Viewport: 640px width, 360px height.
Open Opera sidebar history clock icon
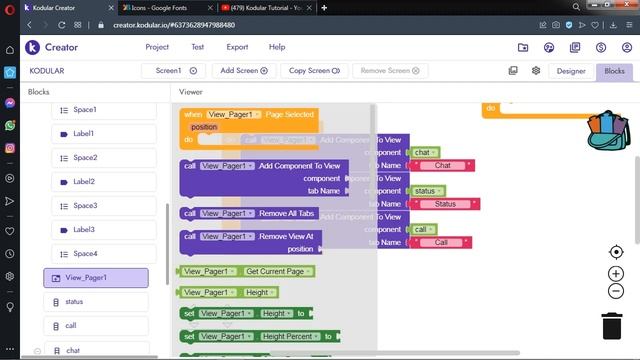(10, 254)
